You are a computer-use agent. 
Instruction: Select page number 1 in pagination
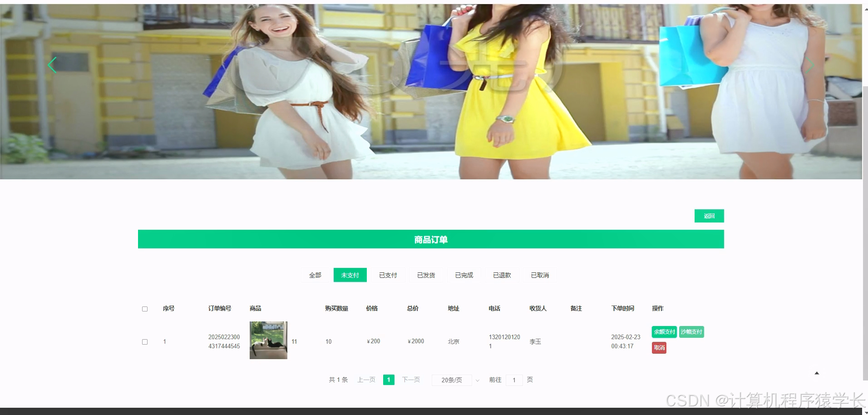[x=389, y=380]
